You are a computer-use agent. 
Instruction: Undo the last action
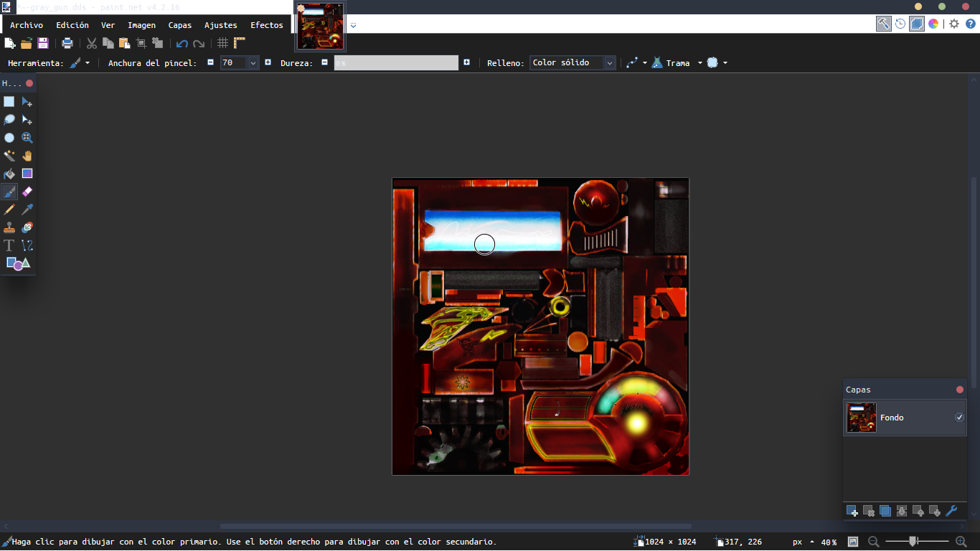pos(182,43)
